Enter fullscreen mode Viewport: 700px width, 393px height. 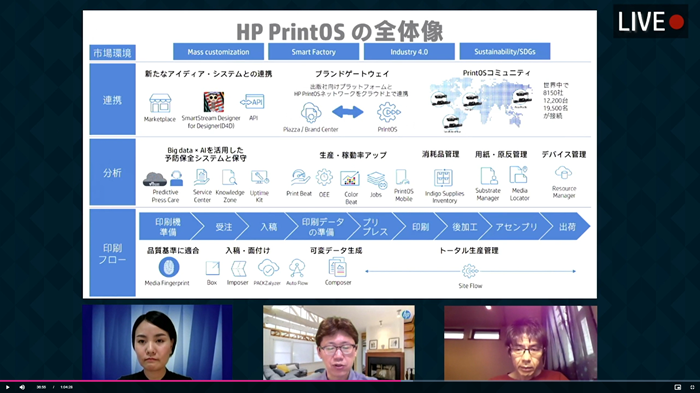pyautogui.click(x=692, y=387)
